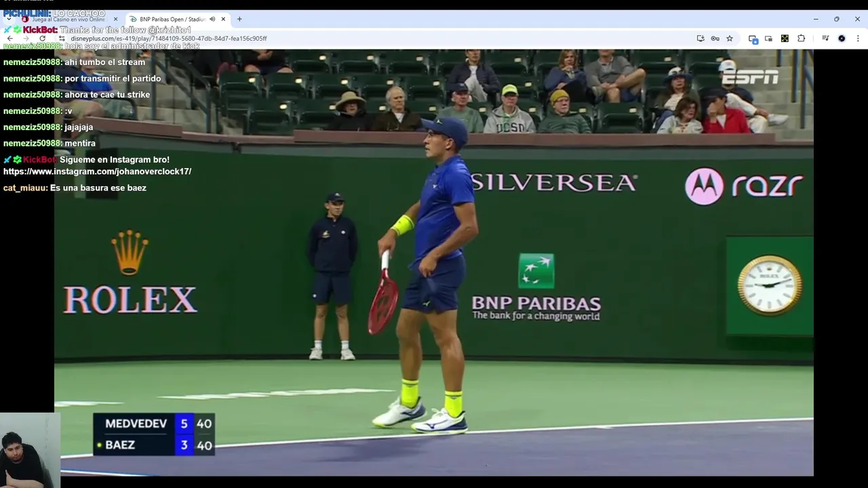Click chat message 'por transmitir el partido'
This screenshot has width=868, height=488.
[113, 79]
